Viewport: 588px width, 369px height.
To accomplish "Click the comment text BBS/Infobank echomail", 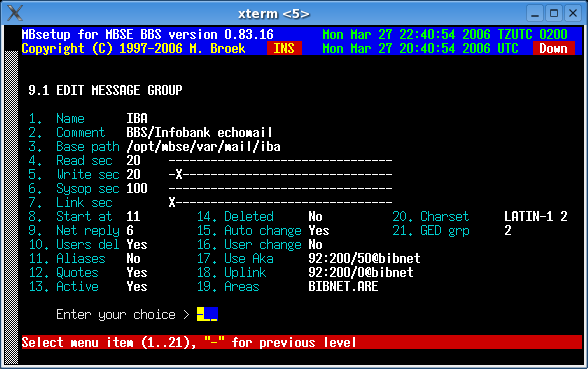I will tap(200, 133).
